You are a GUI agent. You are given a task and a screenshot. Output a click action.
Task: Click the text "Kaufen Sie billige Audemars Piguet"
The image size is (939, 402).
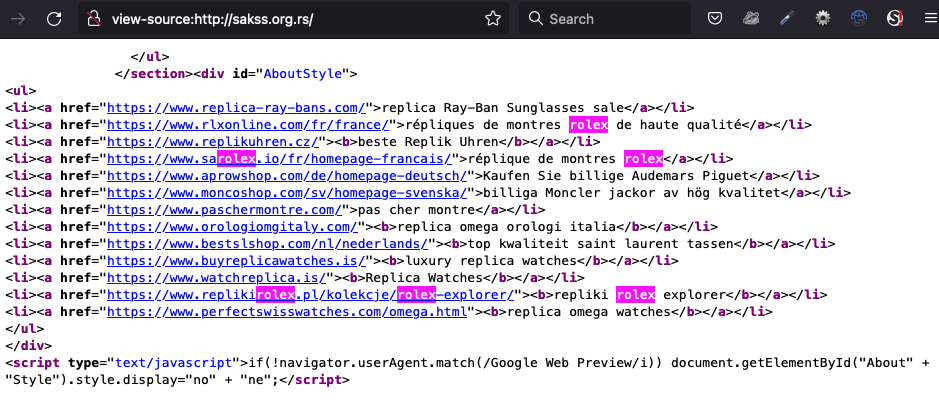pyautogui.click(x=616, y=176)
